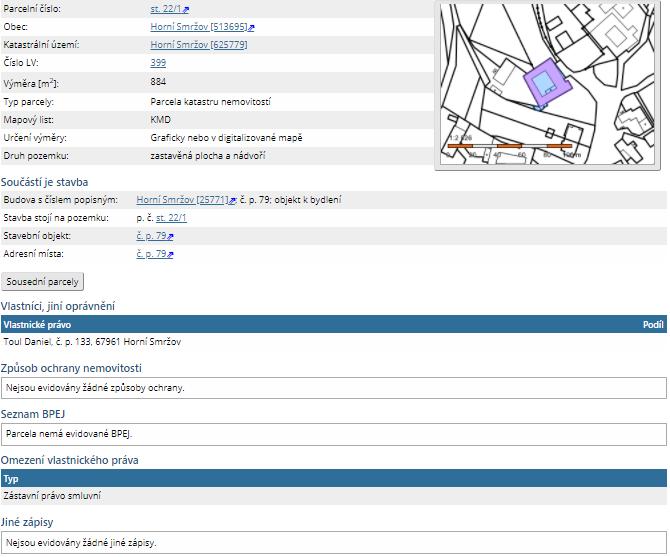Click the 'Způsob ochrany nemovitosti' heading

point(71,368)
